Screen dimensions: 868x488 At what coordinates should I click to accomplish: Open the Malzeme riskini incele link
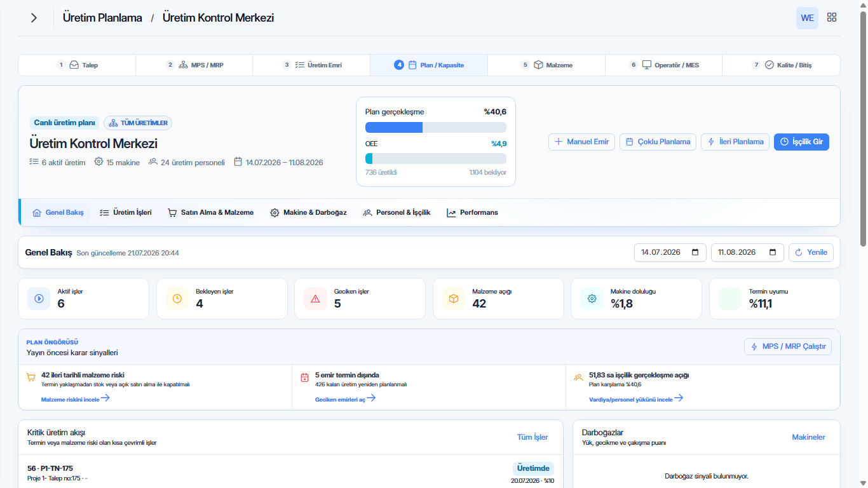(x=76, y=398)
